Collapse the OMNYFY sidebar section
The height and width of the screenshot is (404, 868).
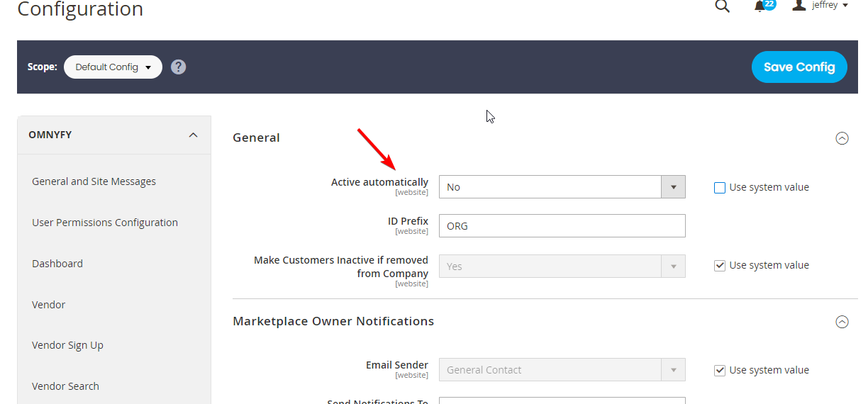point(114,135)
